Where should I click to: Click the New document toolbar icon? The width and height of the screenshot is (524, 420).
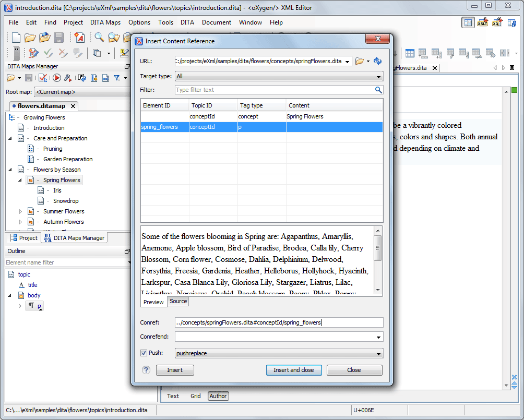(x=16, y=37)
